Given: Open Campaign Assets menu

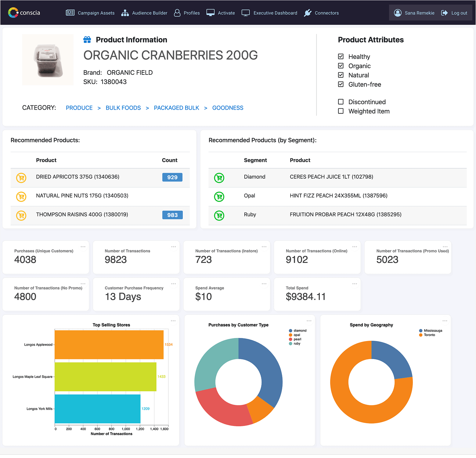Looking at the screenshot, I should coord(96,13).
